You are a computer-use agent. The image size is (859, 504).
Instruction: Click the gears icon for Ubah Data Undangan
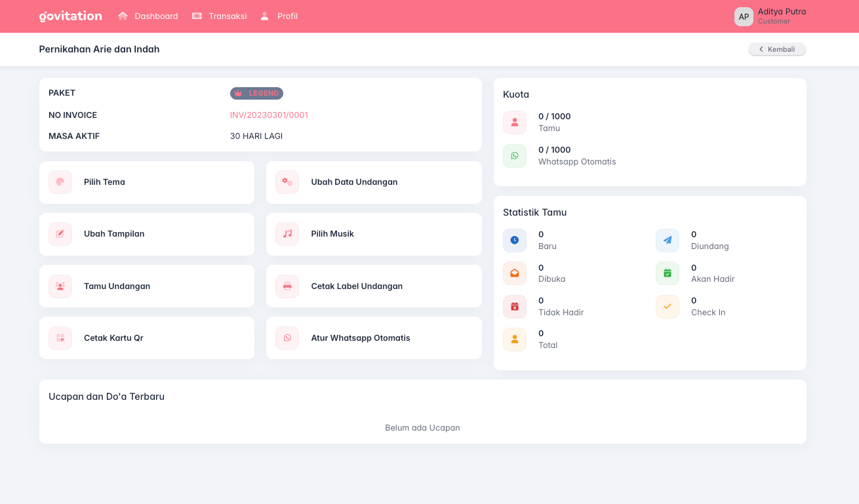[x=287, y=182]
